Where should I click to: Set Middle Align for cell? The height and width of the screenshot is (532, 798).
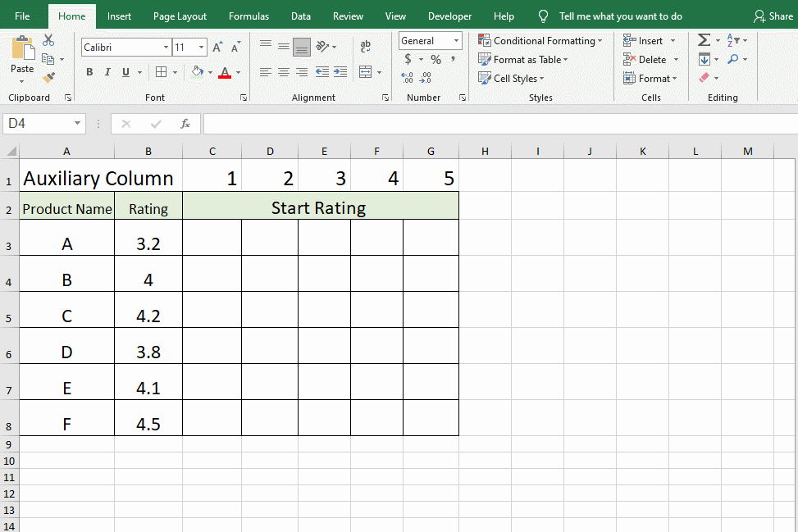[x=284, y=46]
